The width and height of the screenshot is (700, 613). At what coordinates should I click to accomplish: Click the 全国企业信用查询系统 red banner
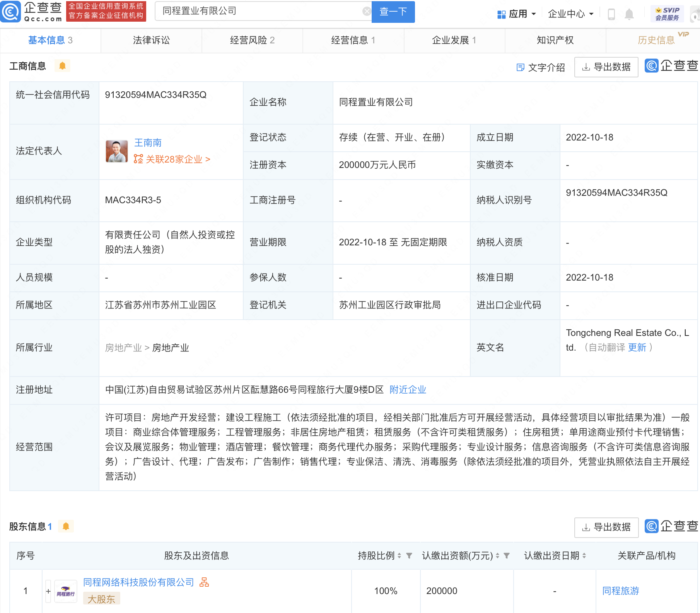[106, 11]
